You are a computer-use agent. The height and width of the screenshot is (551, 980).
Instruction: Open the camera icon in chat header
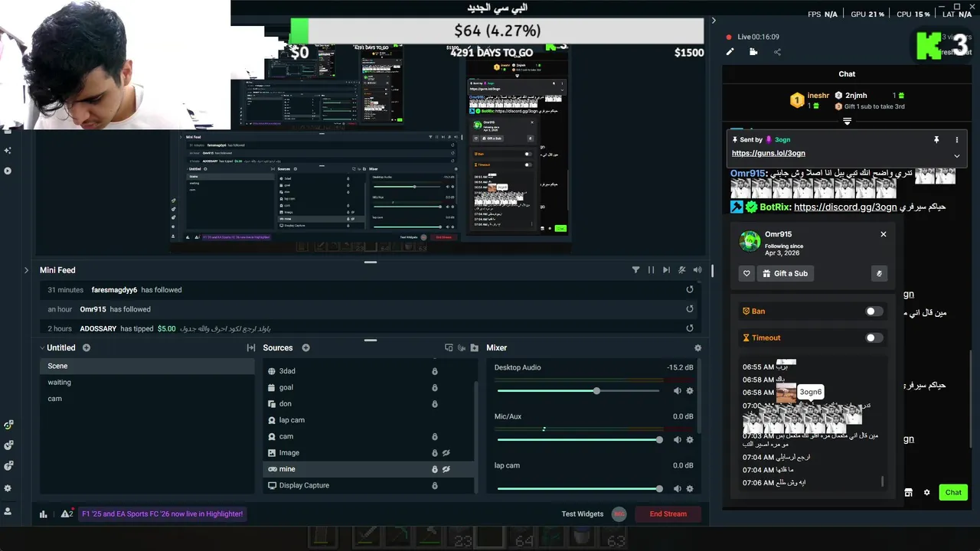pyautogui.click(x=753, y=52)
